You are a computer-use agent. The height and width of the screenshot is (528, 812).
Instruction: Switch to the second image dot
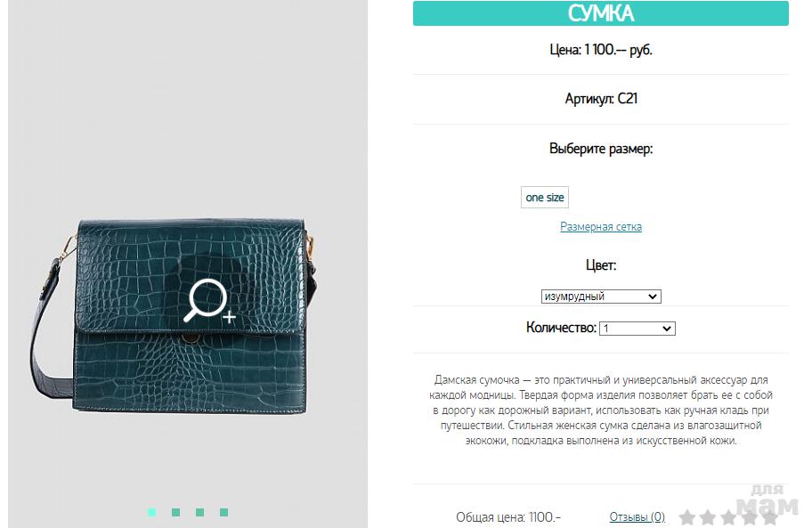pyautogui.click(x=176, y=513)
